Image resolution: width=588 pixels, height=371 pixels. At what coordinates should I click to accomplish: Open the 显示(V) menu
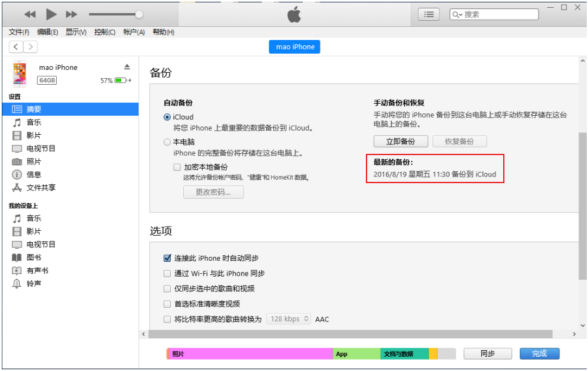76,32
